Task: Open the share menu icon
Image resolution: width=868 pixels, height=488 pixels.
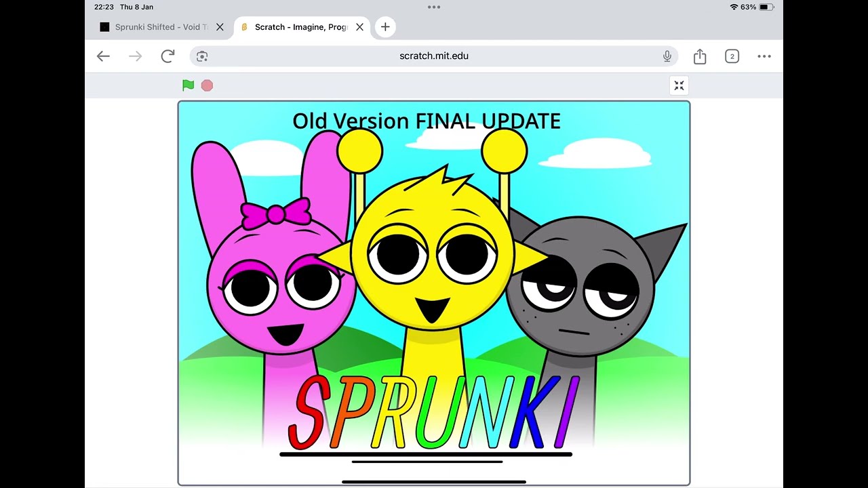Action: tap(700, 56)
